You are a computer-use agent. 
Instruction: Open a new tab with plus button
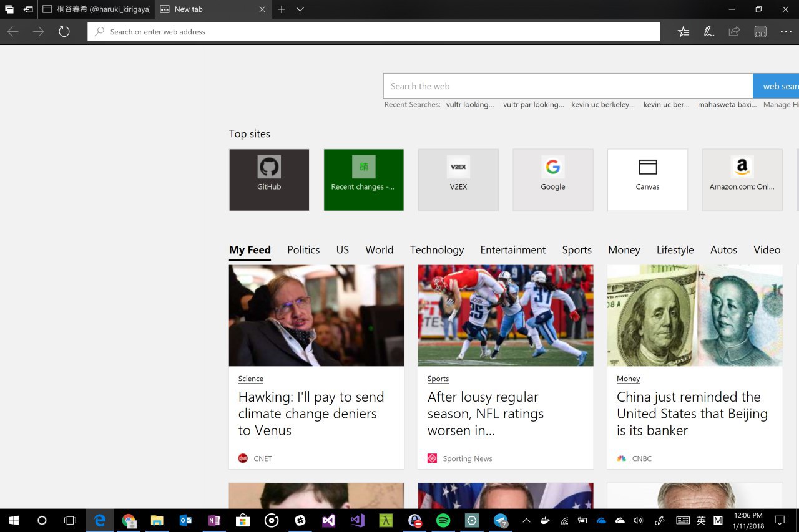tap(282, 9)
